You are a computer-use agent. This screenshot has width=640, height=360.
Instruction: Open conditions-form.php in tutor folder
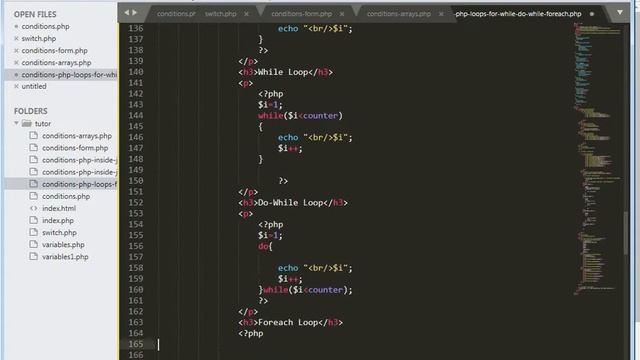point(75,148)
